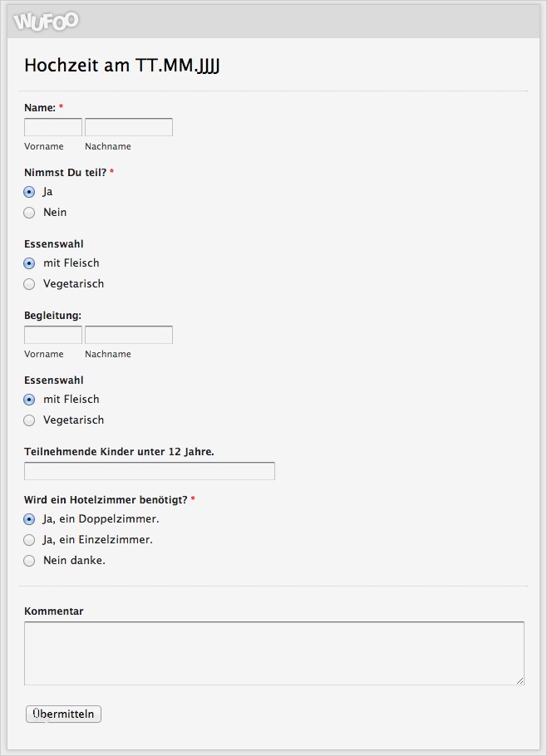The image size is (547, 756).
Task: Select "Nein" for Nimmst Du teil?
Action: point(29,212)
